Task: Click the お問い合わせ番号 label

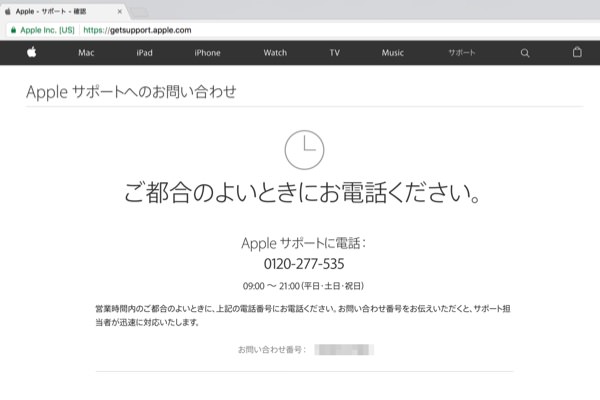Action: click(272, 349)
